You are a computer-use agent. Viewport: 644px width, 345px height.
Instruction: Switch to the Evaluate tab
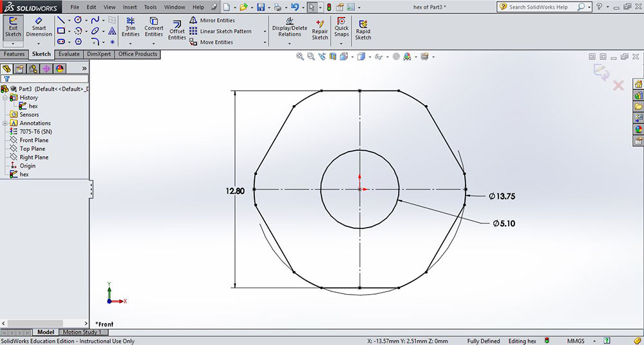(69, 54)
